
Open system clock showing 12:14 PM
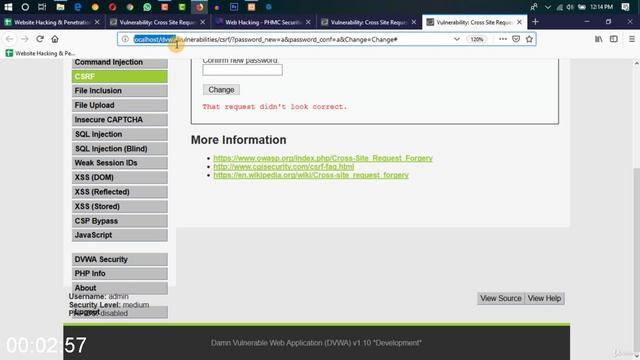click(601, 7)
